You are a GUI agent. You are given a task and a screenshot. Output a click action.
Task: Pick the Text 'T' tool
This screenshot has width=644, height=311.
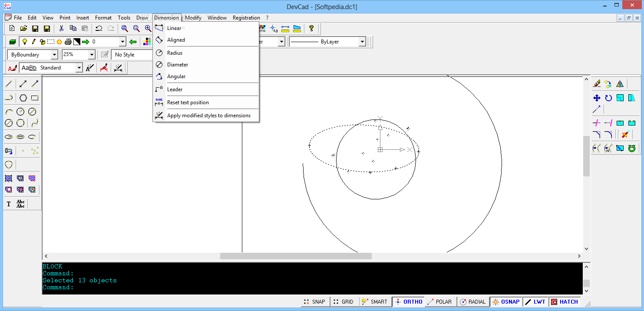coord(9,204)
